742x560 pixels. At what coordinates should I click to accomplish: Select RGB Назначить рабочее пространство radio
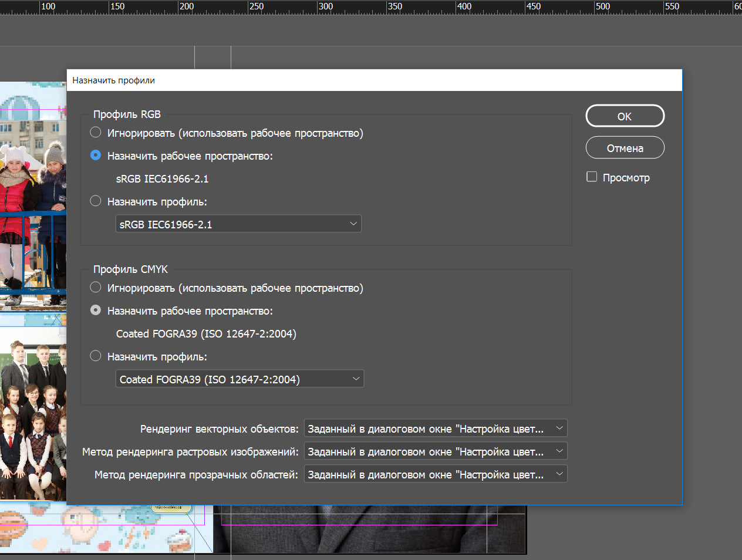[96, 156]
